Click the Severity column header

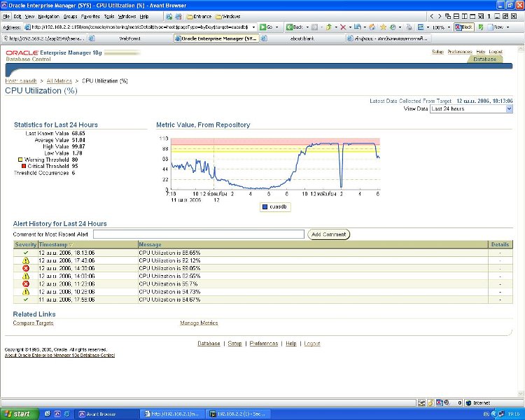pos(26,245)
